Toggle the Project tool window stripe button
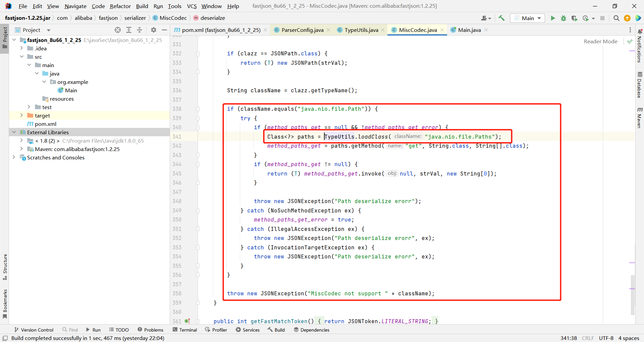Viewport: 644px width, 342px height. point(5,38)
